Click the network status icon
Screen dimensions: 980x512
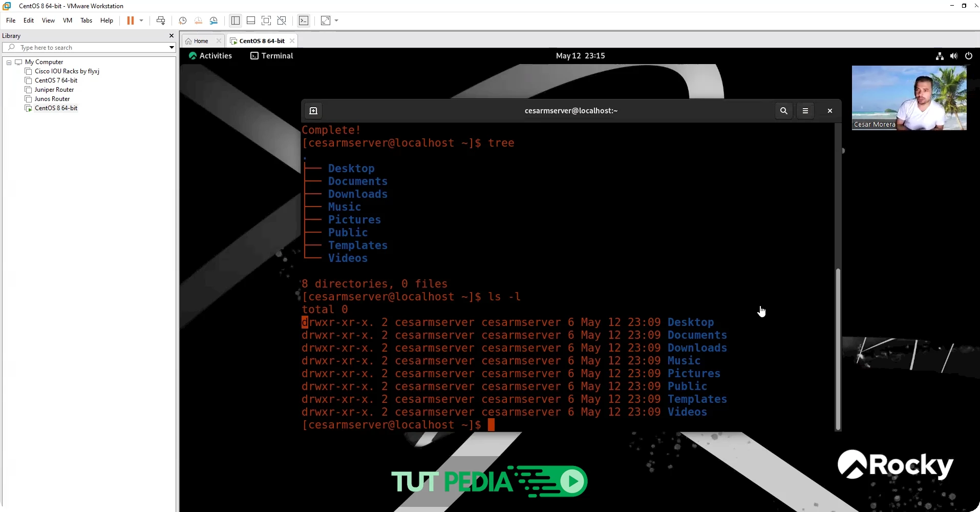tap(940, 56)
